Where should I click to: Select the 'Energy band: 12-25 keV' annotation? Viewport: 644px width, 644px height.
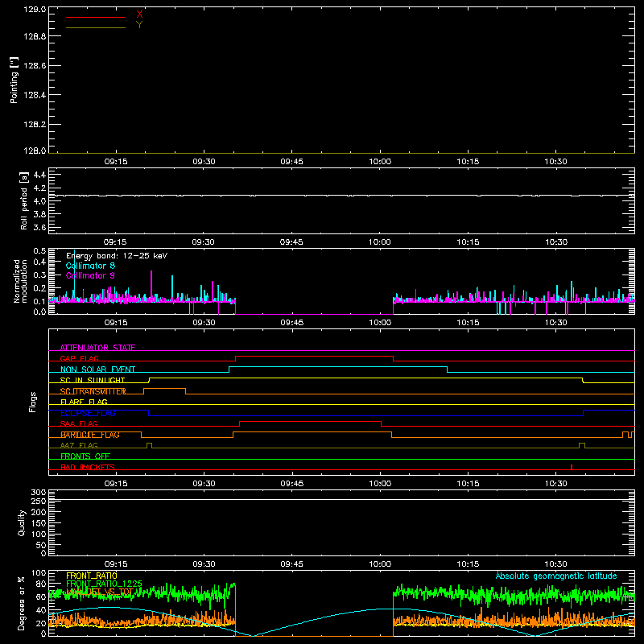[117, 256]
